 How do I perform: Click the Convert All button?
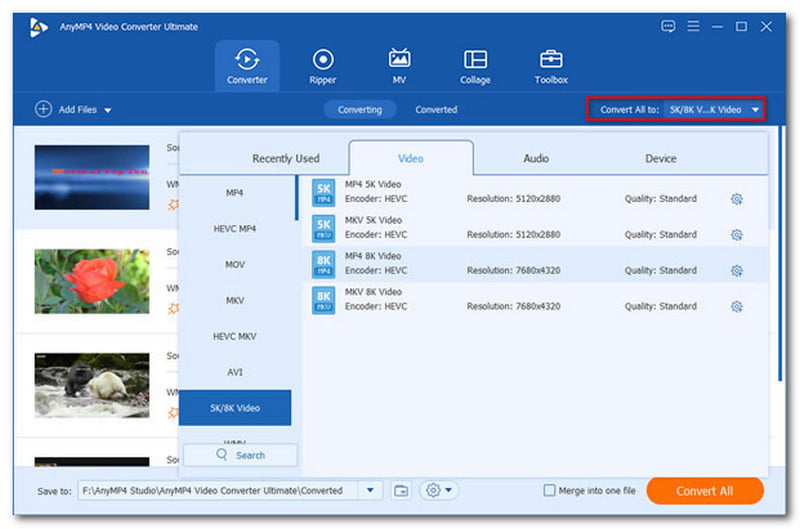click(704, 491)
